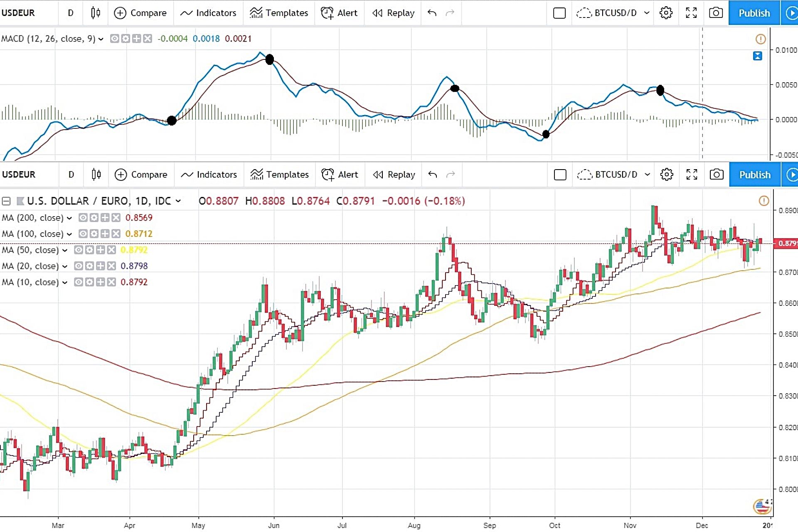Viewport: 798px width, 532px height.
Task: Open Templates in the upper toolbar
Action: point(279,13)
